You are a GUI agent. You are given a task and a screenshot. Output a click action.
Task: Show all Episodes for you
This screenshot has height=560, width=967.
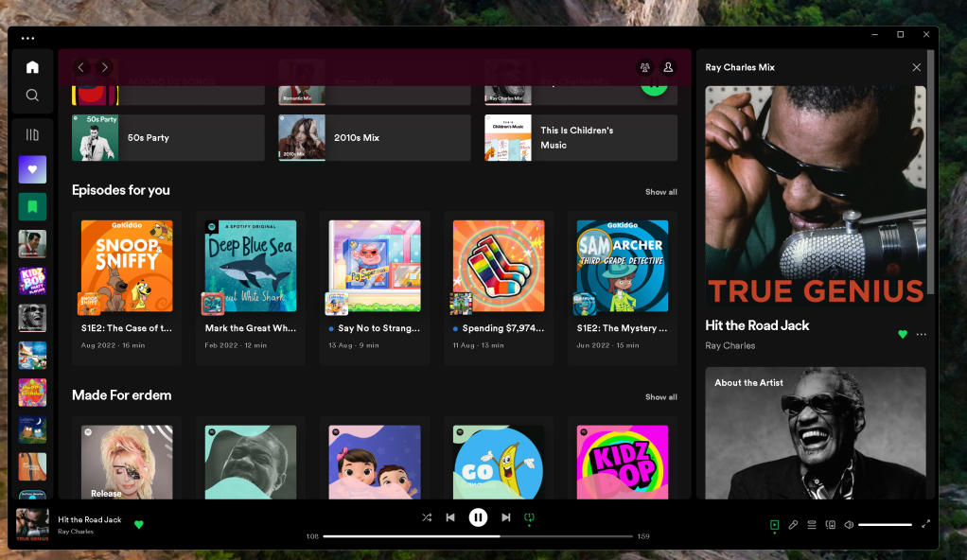tap(661, 192)
